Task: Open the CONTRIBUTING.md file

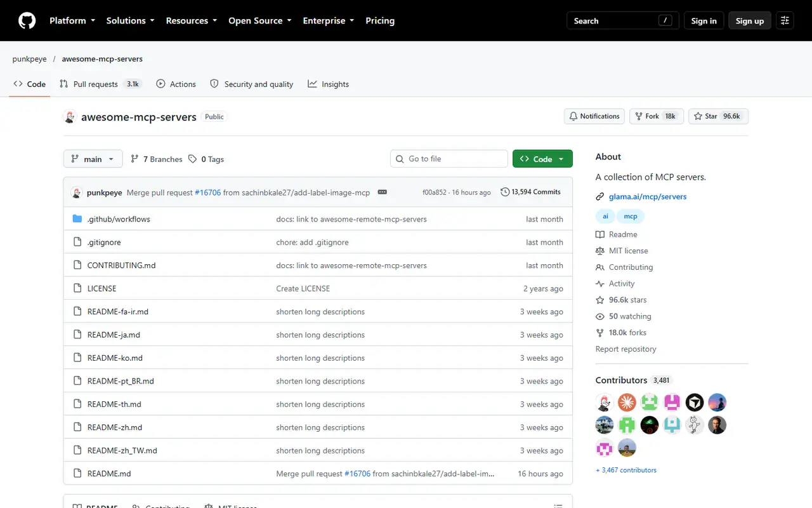Action: click(121, 265)
